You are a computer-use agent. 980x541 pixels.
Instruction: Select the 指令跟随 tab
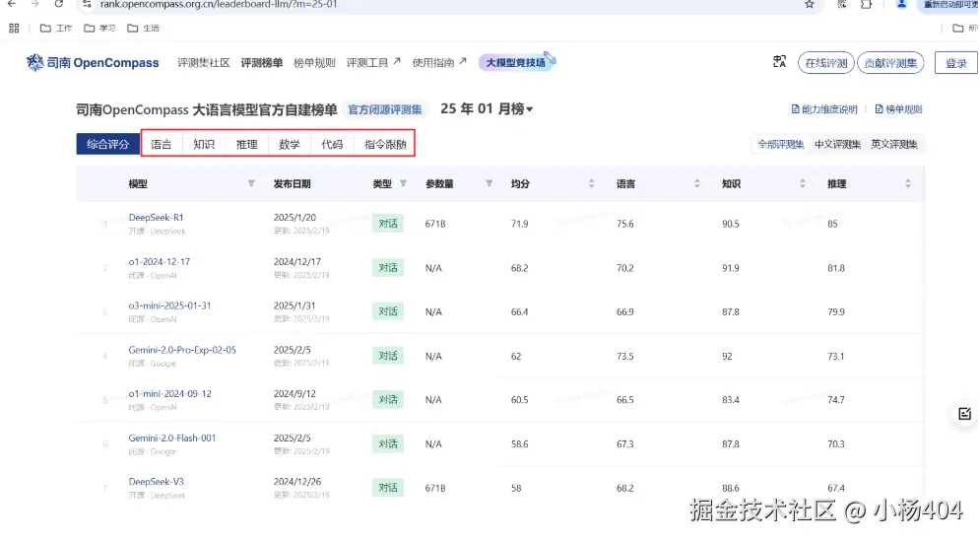click(x=385, y=145)
